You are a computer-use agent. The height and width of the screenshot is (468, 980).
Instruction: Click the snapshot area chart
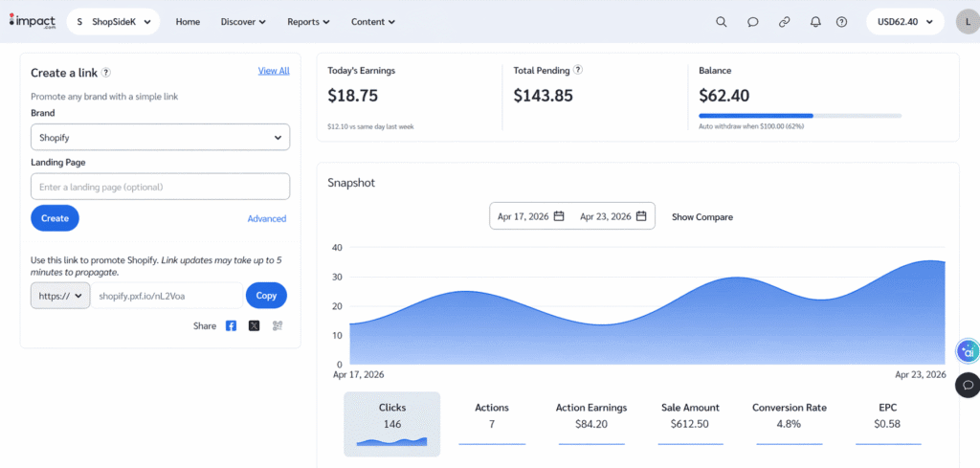[x=647, y=312]
